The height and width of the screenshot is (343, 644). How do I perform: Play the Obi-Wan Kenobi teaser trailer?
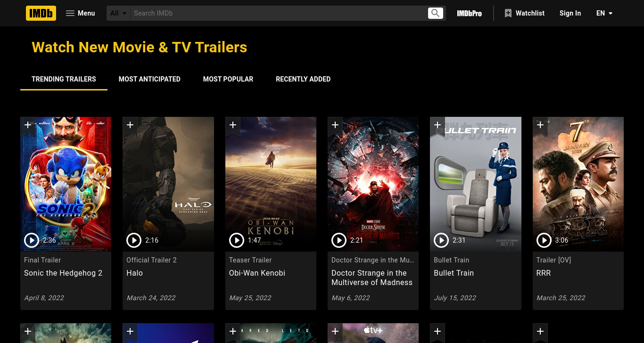[237, 240]
